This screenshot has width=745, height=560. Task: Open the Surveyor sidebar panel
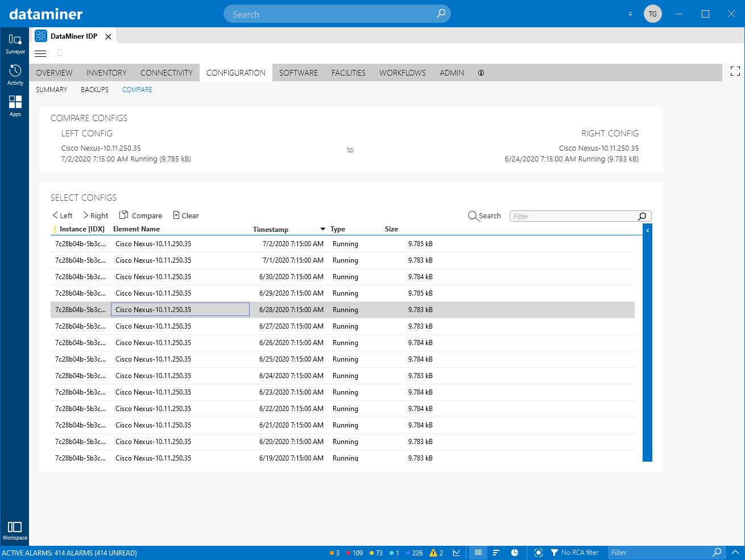(15, 44)
